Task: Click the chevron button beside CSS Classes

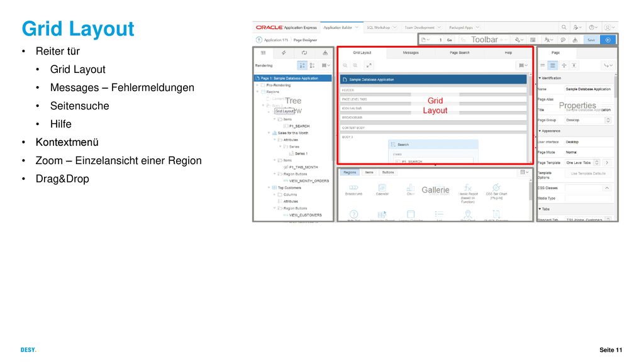Action: (607, 188)
